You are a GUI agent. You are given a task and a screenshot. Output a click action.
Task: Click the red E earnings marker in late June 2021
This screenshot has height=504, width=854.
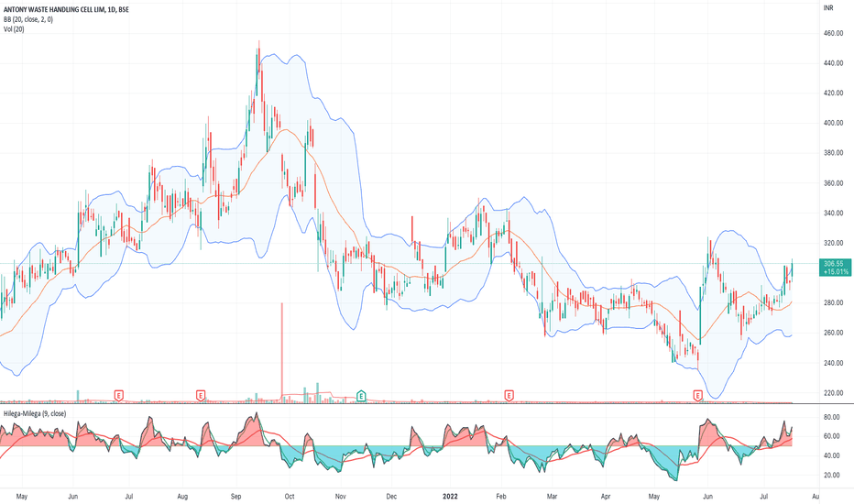(x=119, y=396)
